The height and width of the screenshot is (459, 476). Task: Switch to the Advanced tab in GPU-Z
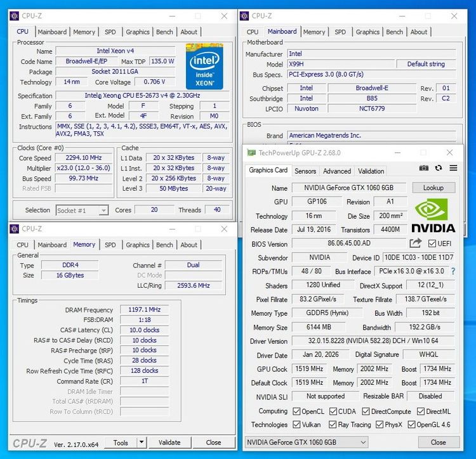click(336, 171)
